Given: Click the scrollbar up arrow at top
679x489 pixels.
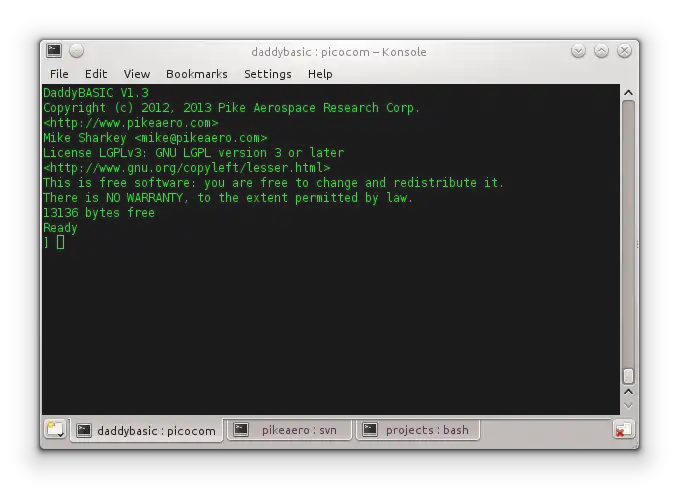Looking at the screenshot, I should pos(628,93).
